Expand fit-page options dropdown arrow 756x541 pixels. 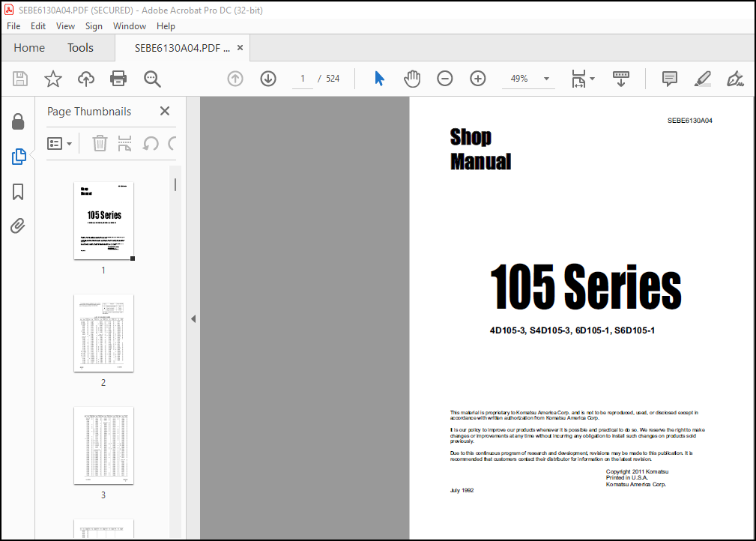593,79
